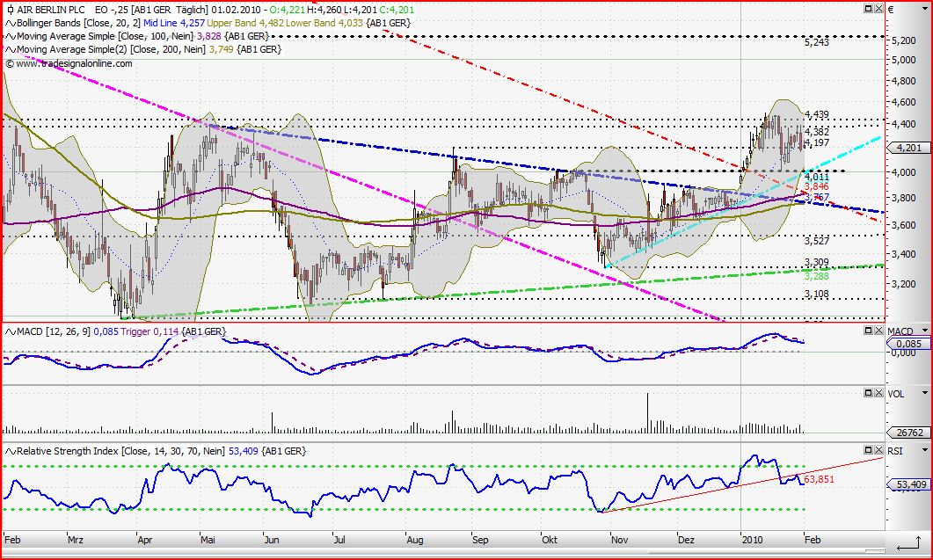
Task: Click the 5,000 tick on the price scale
Action: pyautogui.click(x=904, y=60)
